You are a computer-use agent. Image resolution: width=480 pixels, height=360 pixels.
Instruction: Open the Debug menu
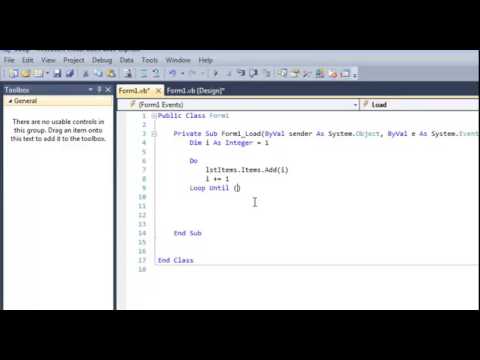pos(102,60)
